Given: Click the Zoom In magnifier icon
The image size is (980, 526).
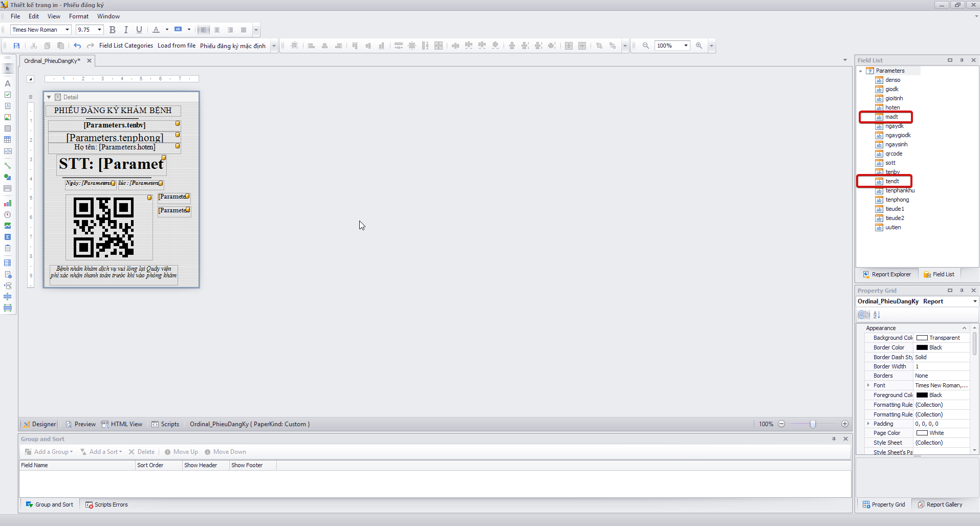Looking at the screenshot, I should [x=699, y=46].
